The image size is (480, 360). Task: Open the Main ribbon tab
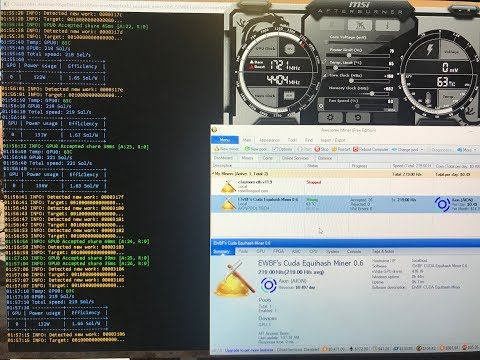tap(247, 140)
